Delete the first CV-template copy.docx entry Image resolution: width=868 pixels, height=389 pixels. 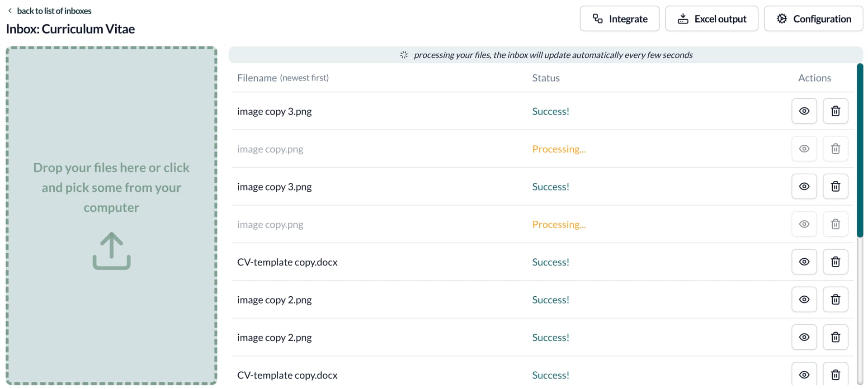[x=835, y=261]
